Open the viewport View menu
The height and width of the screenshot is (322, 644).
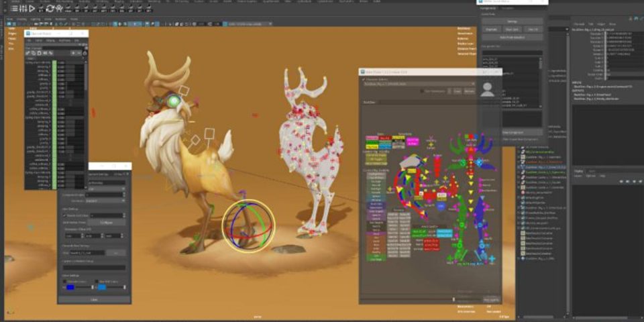tap(9, 19)
